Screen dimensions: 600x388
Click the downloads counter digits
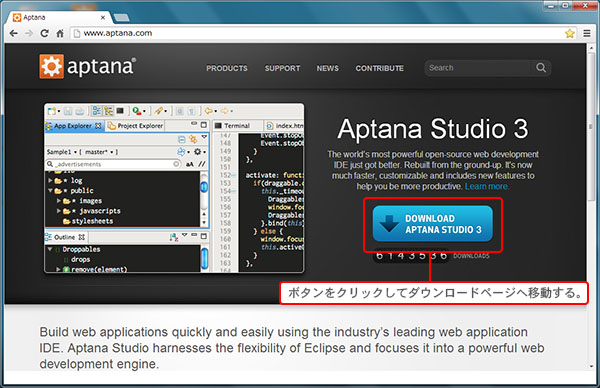point(411,256)
